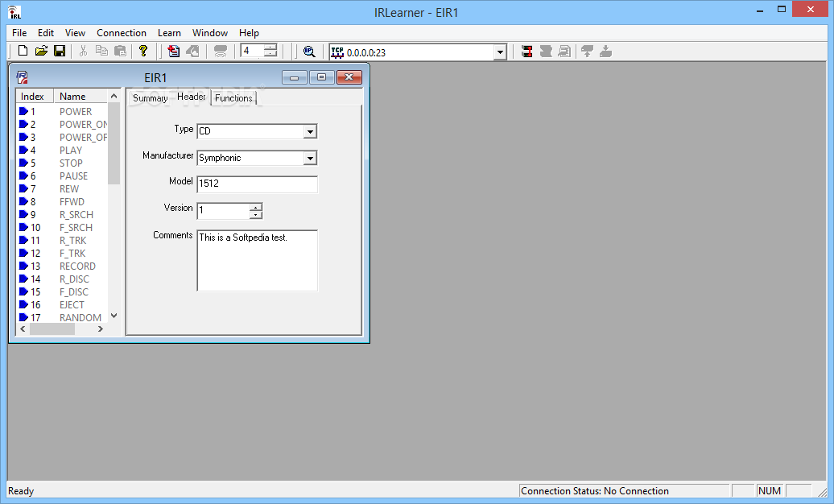Sort list by Name column header

coord(81,97)
